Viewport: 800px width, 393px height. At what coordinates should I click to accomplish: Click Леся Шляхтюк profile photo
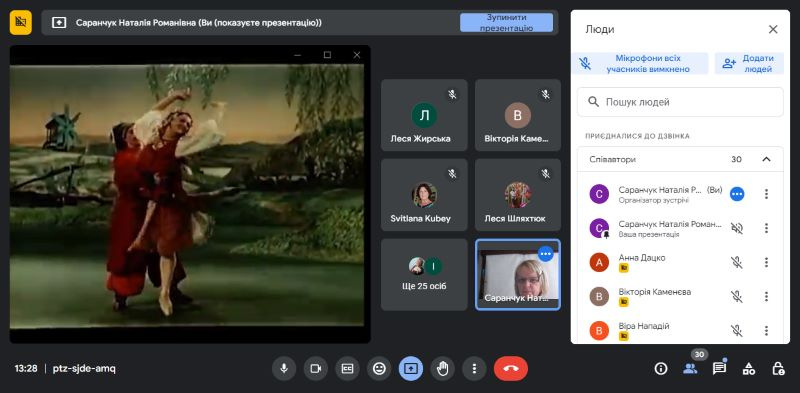tap(518, 195)
